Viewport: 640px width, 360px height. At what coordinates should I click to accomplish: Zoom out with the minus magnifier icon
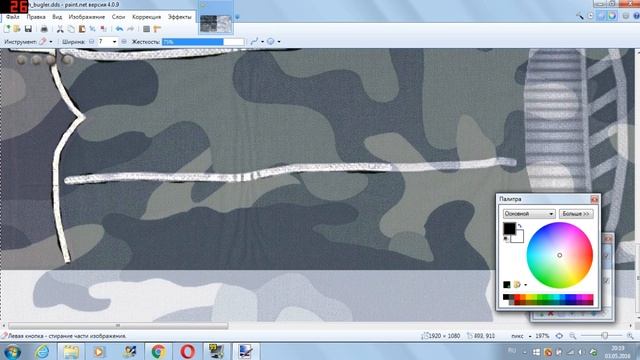pos(573,336)
